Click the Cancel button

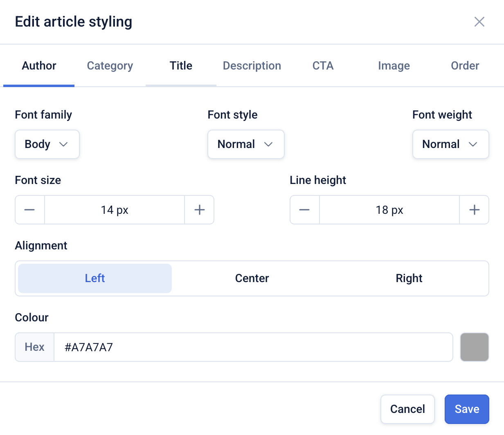[407, 409]
